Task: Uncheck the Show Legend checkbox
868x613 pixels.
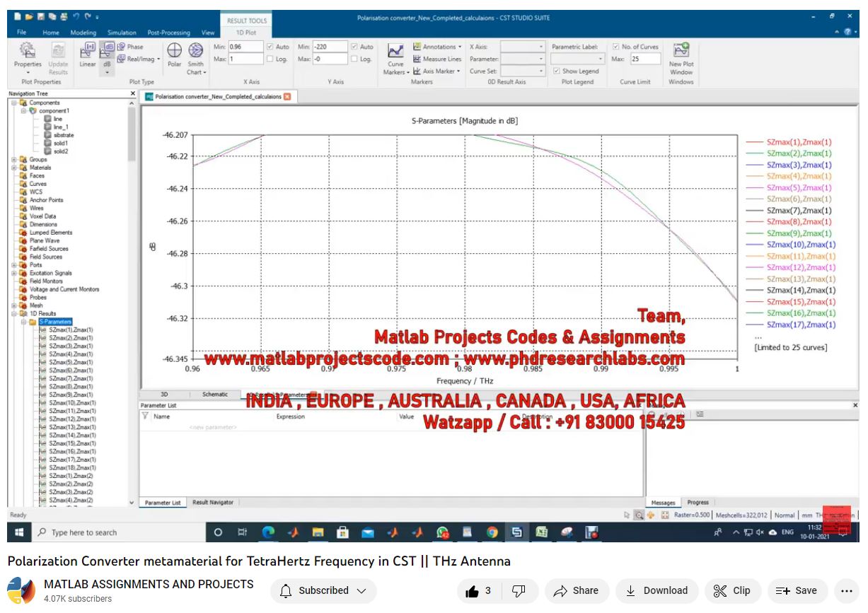Action: tap(557, 71)
